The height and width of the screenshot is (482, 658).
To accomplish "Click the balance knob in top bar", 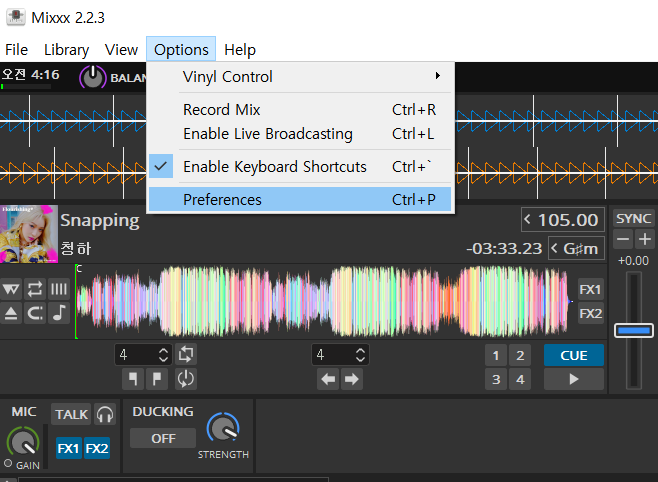I will point(93,77).
